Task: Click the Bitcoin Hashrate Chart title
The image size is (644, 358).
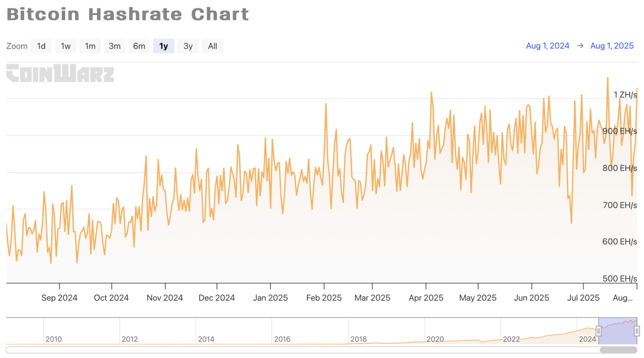Action: 127,14
